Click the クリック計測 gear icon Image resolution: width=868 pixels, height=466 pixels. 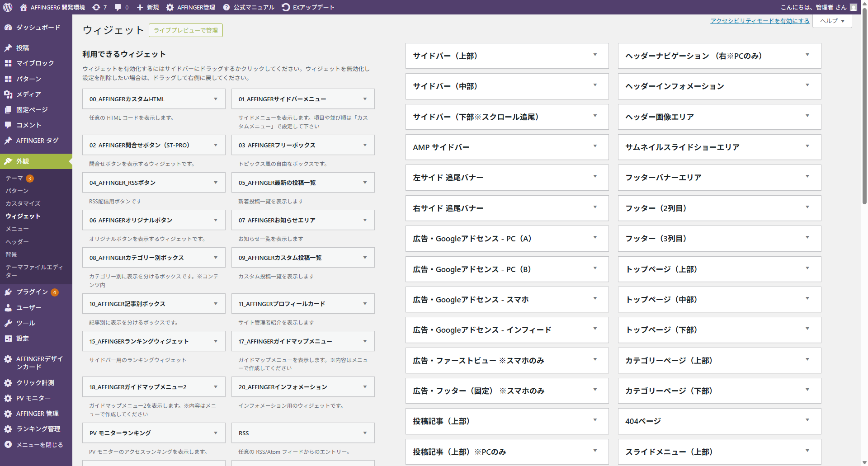(x=8, y=383)
